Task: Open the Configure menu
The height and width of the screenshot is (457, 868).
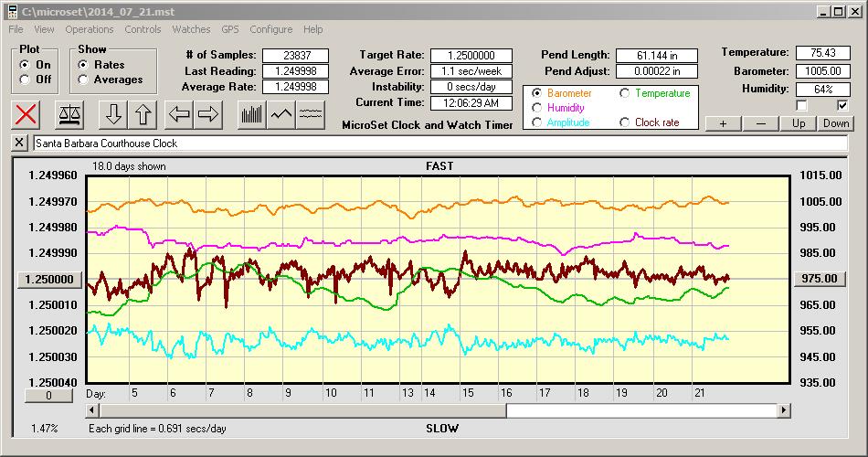Action: [270, 29]
